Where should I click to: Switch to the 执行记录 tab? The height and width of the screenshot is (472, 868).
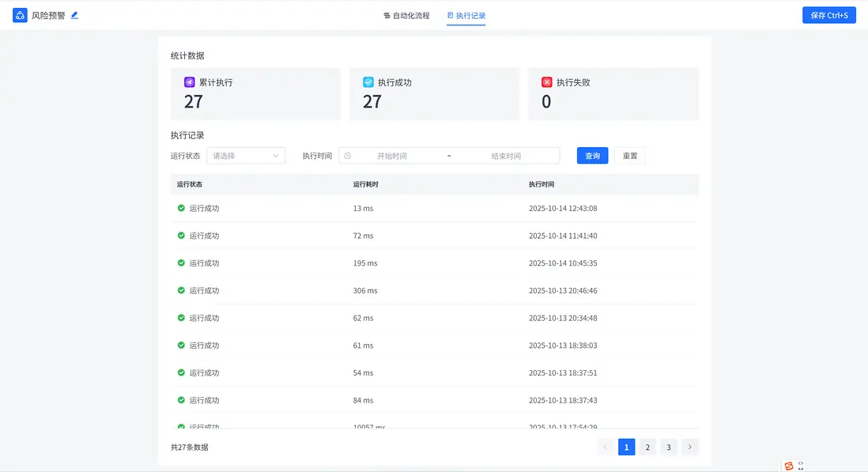click(x=466, y=16)
